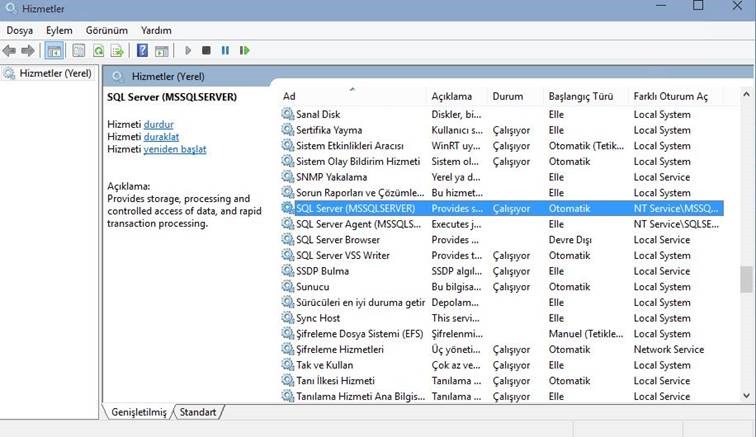Select Sorun Raporları ve Çözümle... service

tap(360, 192)
